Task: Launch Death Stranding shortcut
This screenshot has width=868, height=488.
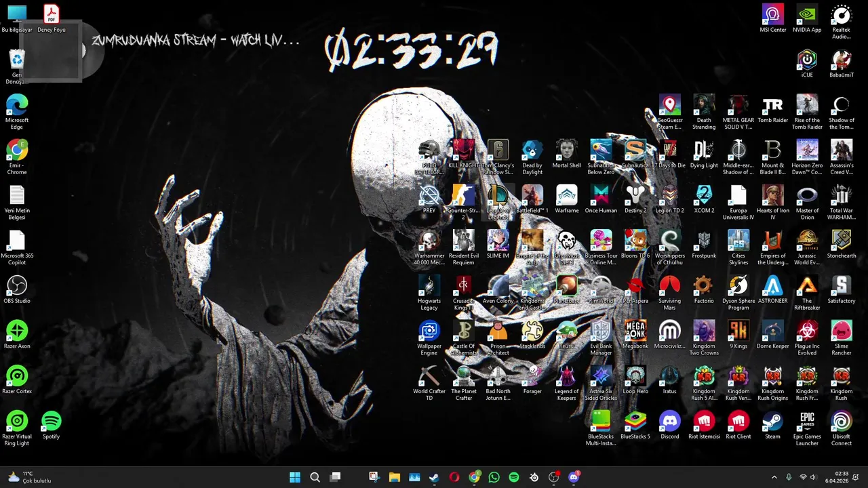Action: (704, 112)
